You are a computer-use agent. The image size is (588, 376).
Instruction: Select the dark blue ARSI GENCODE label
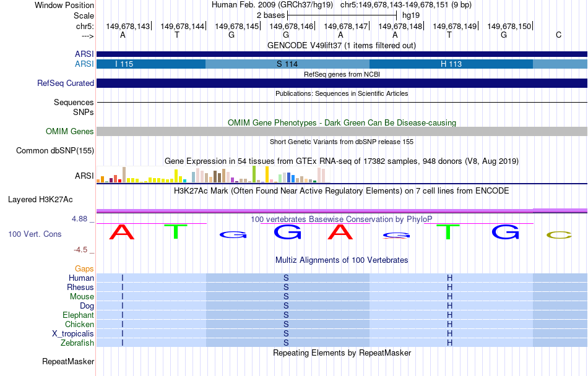click(84, 54)
